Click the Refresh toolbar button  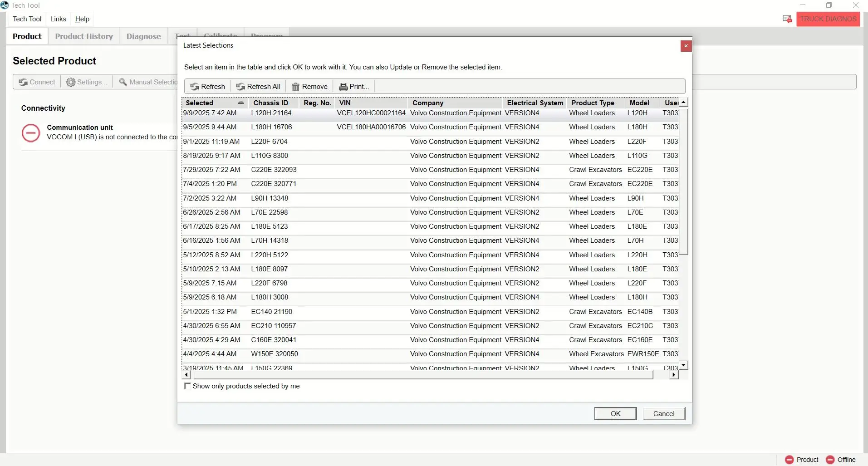click(x=207, y=87)
